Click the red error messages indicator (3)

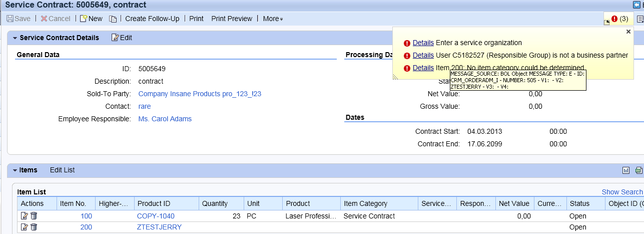619,19
